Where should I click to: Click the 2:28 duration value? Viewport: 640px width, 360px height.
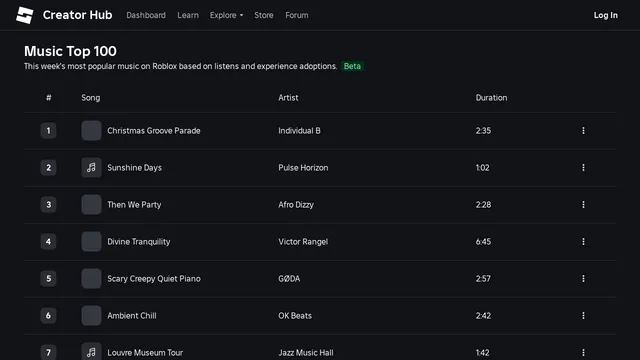pyautogui.click(x=483, y=204)
